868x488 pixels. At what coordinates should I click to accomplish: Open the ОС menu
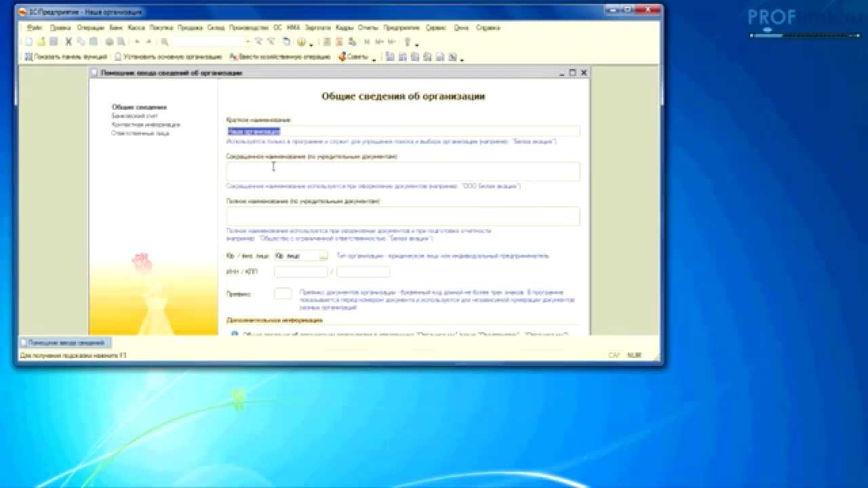[x=277, y=28]
